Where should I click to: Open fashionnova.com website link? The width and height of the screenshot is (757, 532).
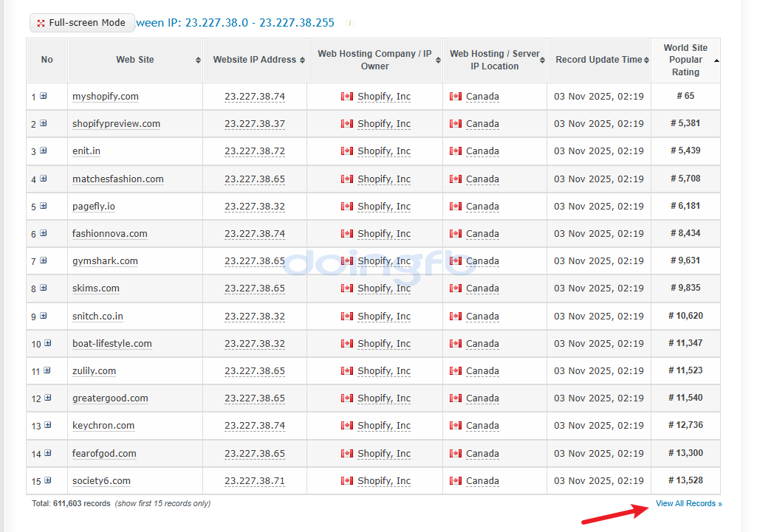109,234
